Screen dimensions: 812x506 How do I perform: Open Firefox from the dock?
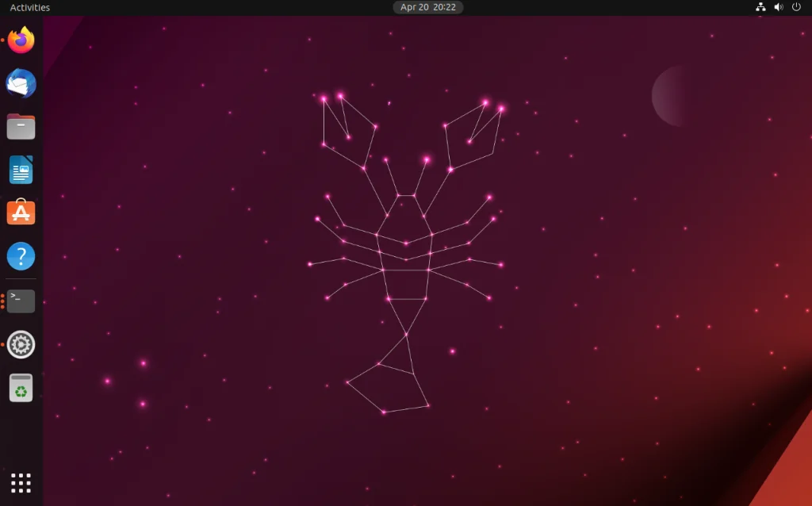click(x=20, y=40)
